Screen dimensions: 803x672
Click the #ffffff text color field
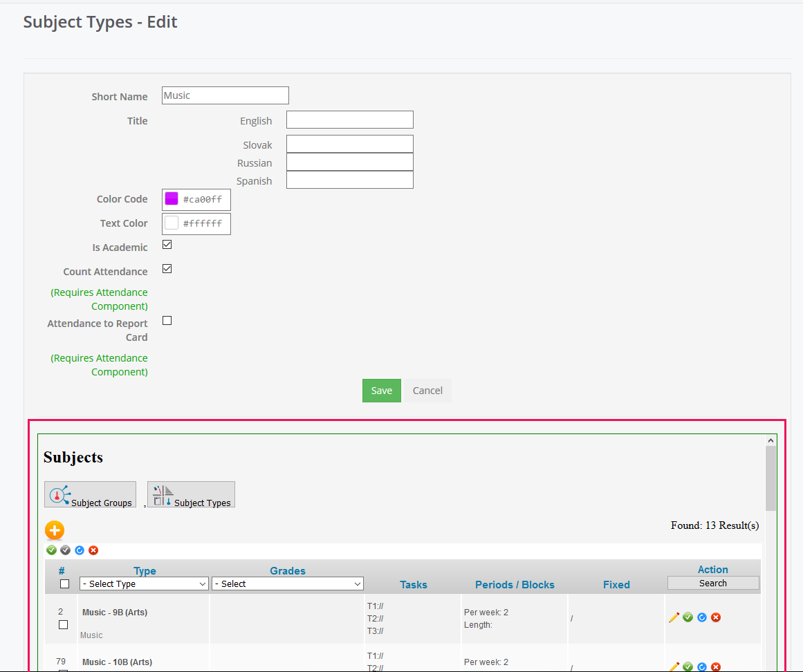tap(196, 224)
